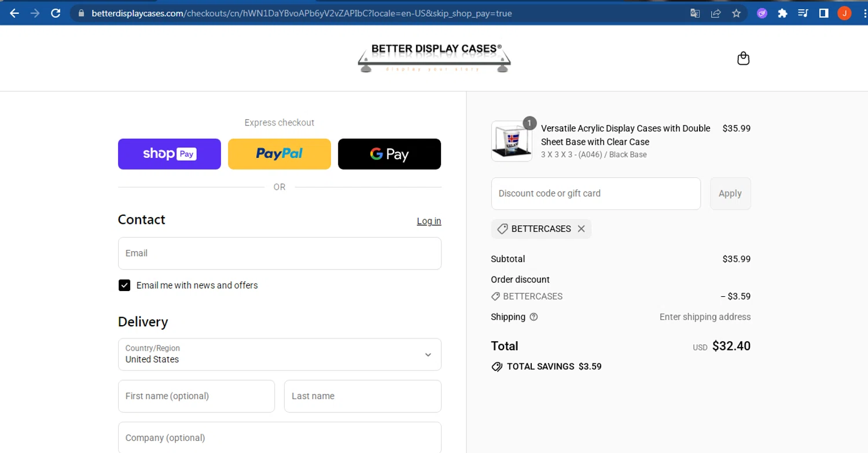
Task: Click the product title Versatile Acrylic Display Cases
Action: [626, 135]
